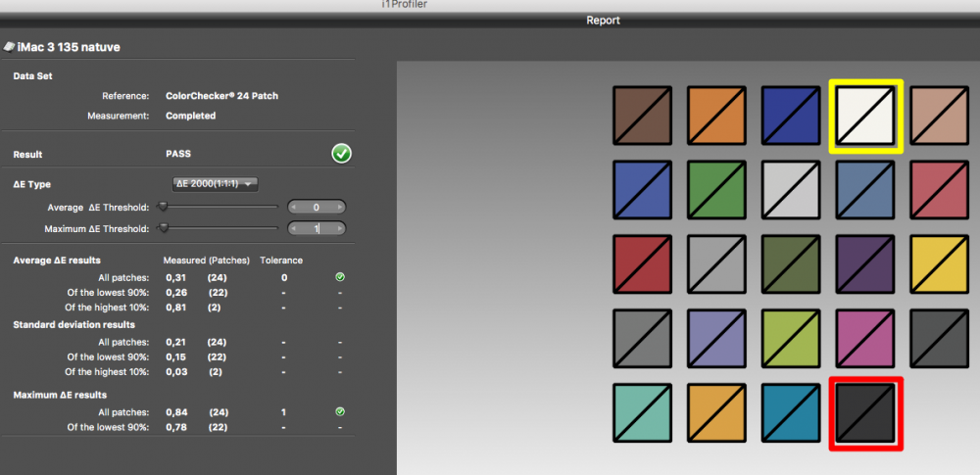980x475 pixels.
Task: Click the Standard deviation results heading
Action: coord(74,324)
